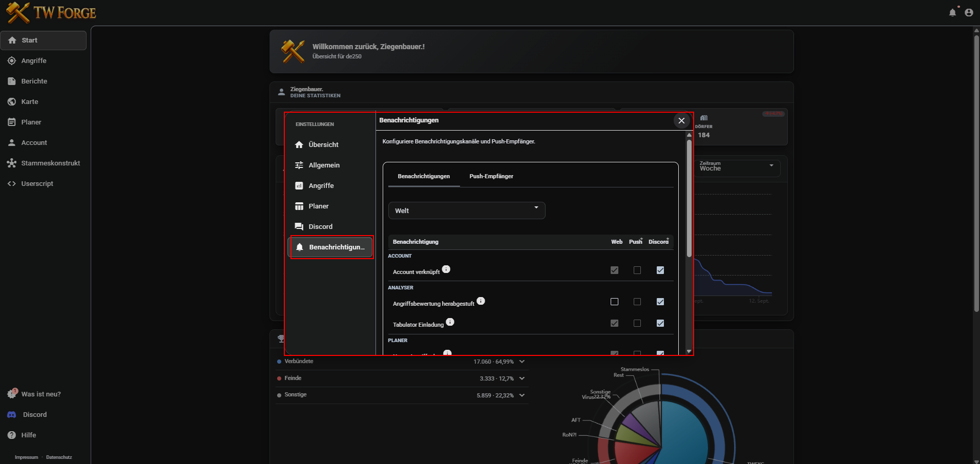This screenshot has width=980, height=464.
Task: Click the 'DEINE STATISTIKEN' heading
Action: pyautogui.click(x=316, y=96)
